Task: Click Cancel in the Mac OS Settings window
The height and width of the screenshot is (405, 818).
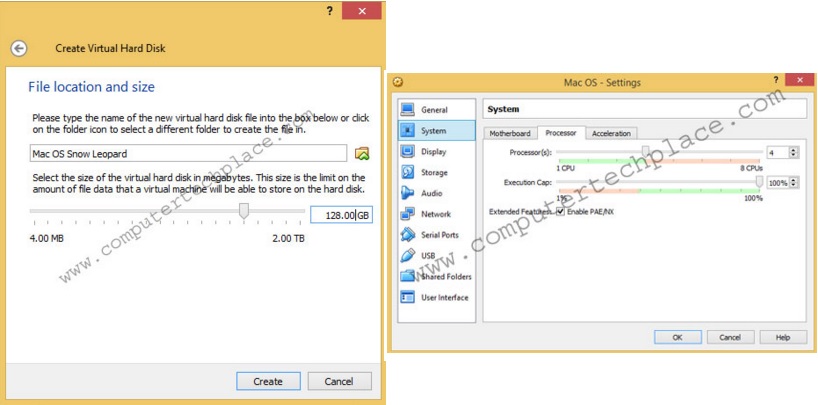Action: point(730,337)
